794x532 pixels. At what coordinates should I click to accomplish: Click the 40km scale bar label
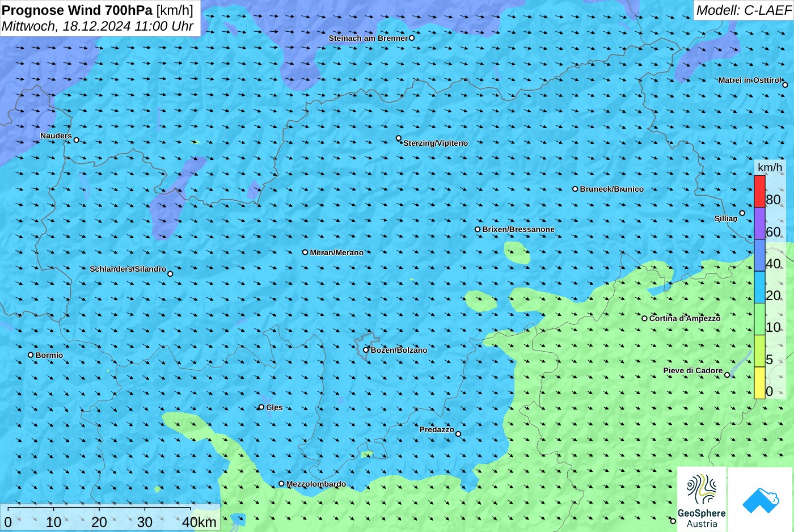click(x=199, y=522)
